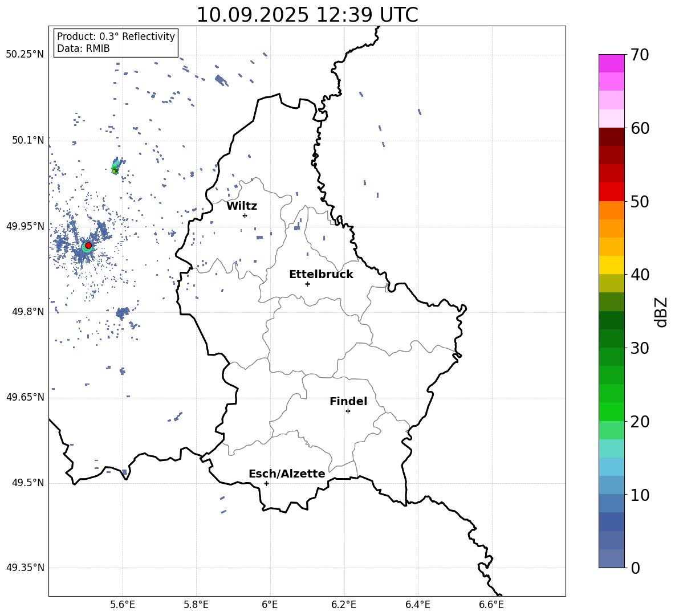Click the Esch/Alzette station cross marker
Screen dimensions: 675x616
coord(266,483)
